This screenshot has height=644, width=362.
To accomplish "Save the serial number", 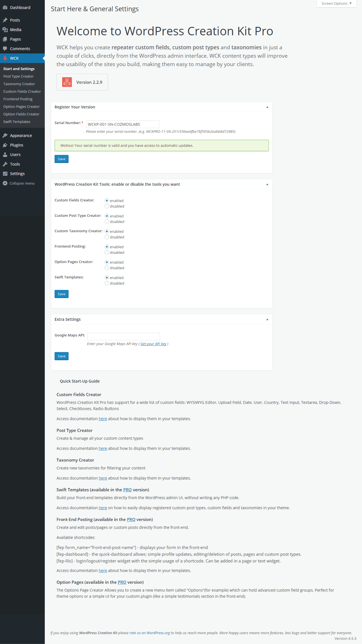I will pyautogui.click(x=61, y=159).
